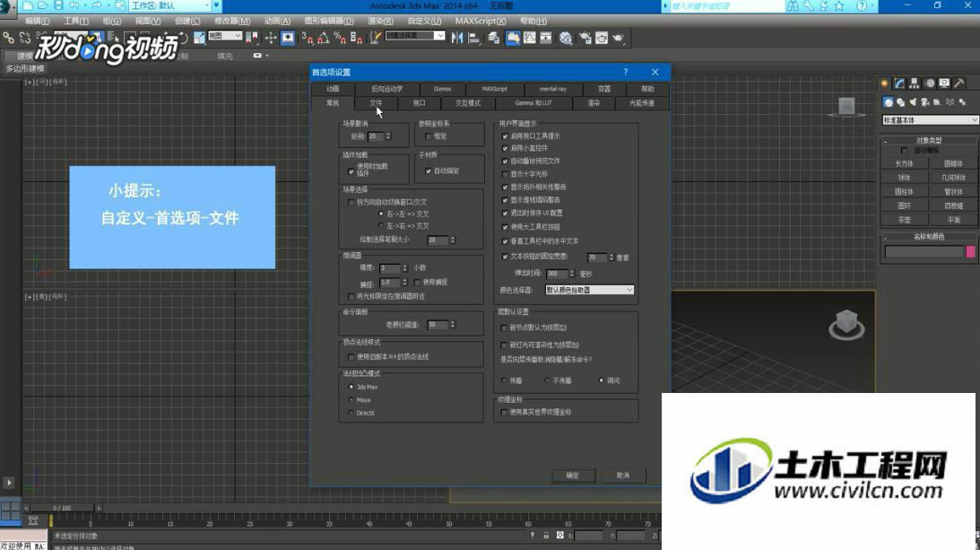
Task: Click the Select and Manipulate crosshair icon
Action: pyautogui.click(x=271, y=39)
